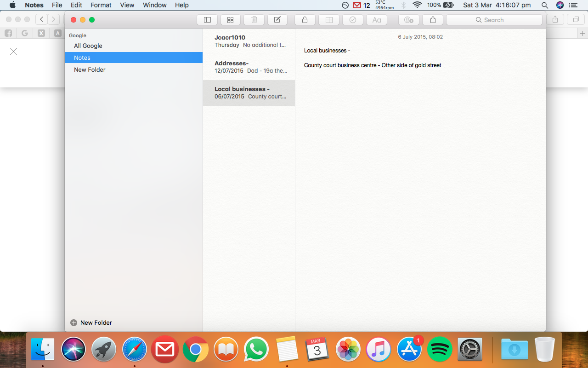Open the Format menu
The image size is (588, 368).
(x=101, y=5)
